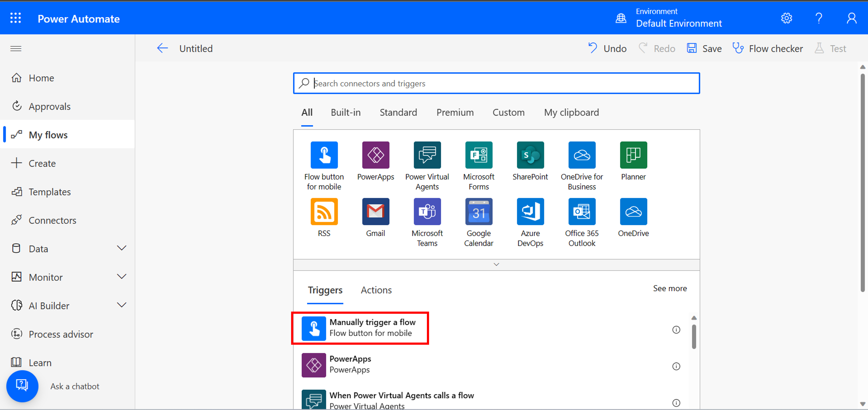This screenshot has width=868, height=410.
Task: Toggle the hamburger navigation menu
Action: (16, 49)
